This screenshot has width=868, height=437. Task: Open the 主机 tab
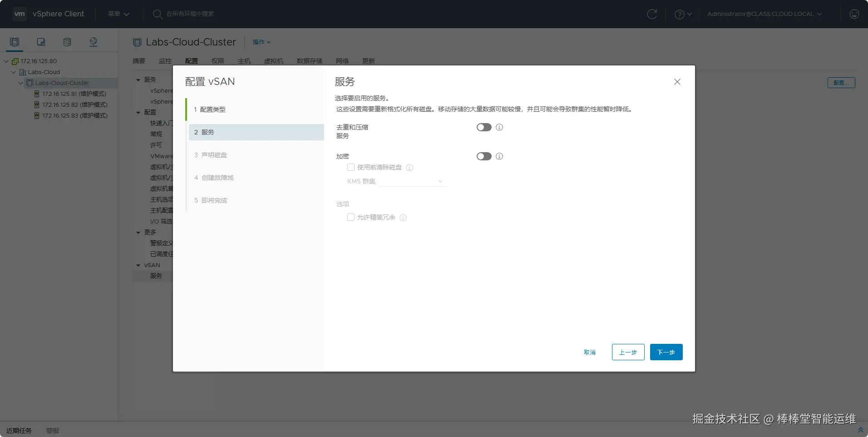click(x=244, y=61)
